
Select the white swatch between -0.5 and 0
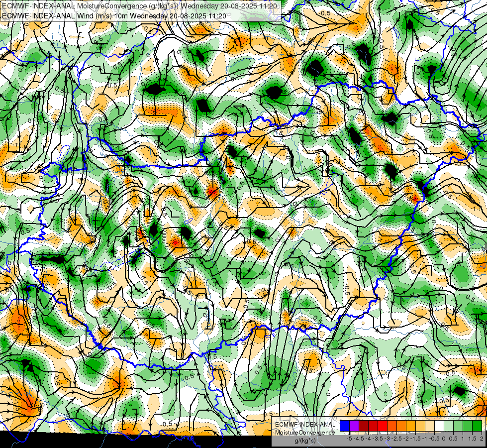(x=439, y=426)
